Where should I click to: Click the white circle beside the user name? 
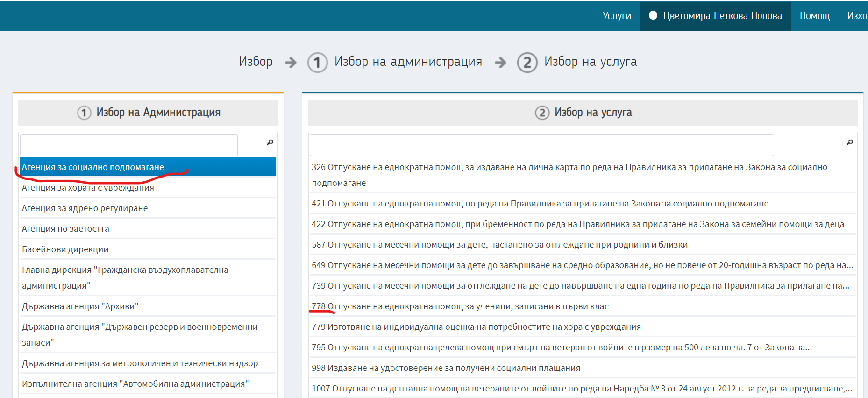tap(653, 15)
